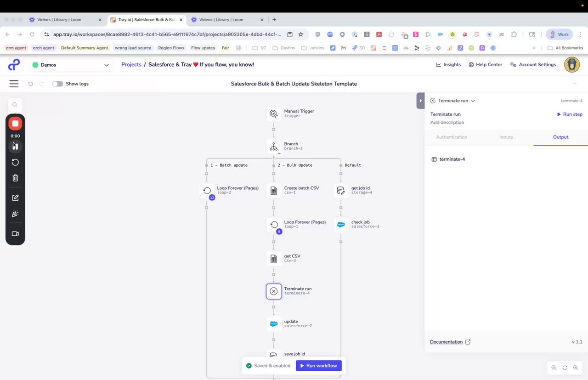
Task: Zoom in the canvas
Action: click(576, 368)
